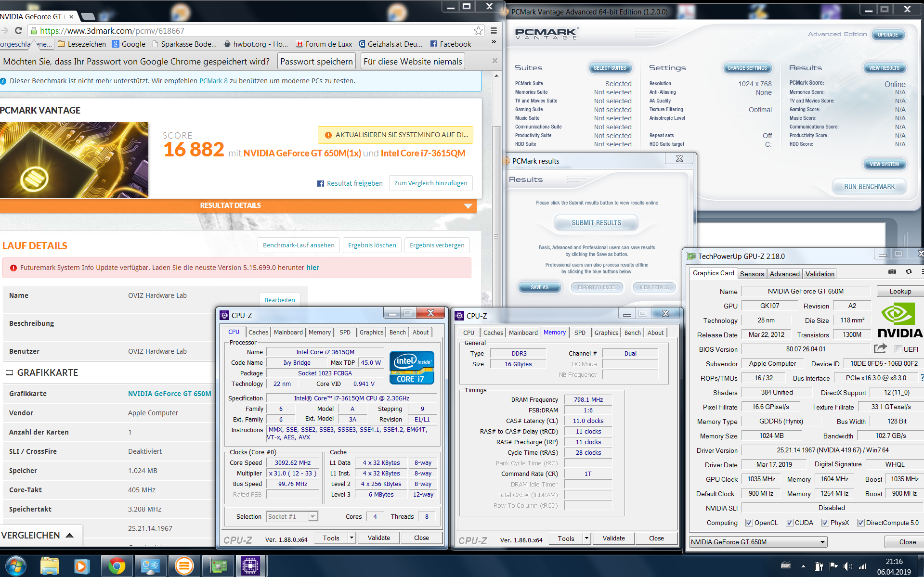This screenshot has height=577, width=924.
Task: Click the Bearbeiten button next to Name
Action: (279, 300)
